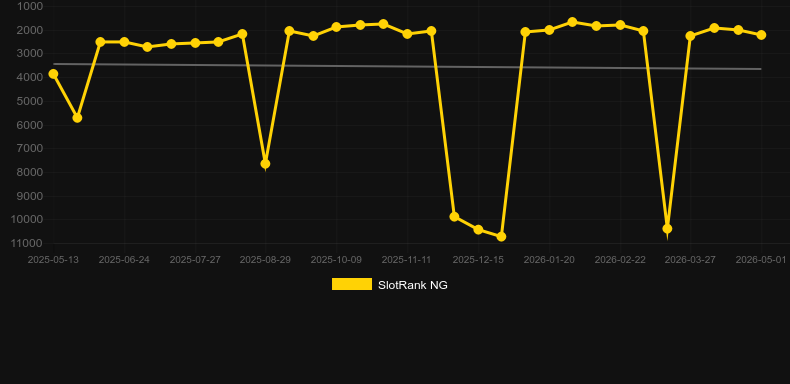Toggle the SlotRank NG legend label

click(413, 285)
